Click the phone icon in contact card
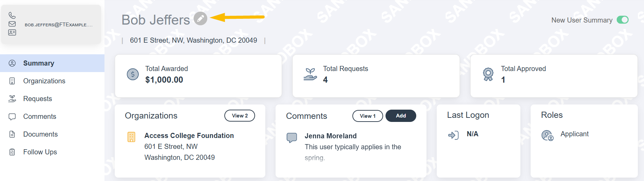The height and width of the screenshot is (181, 644). (12, 15)
